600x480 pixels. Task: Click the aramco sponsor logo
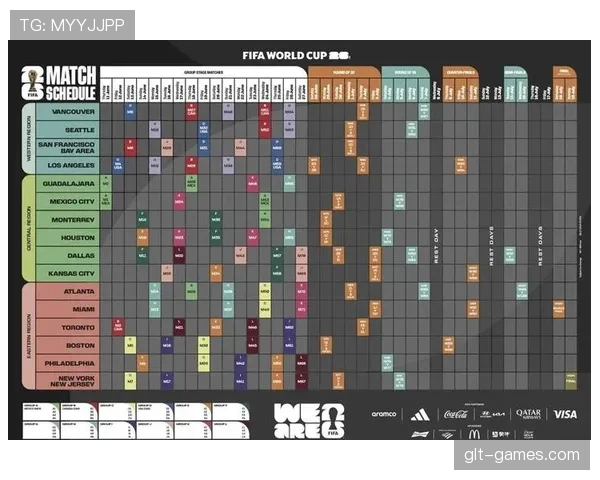[x=384, y=414]
